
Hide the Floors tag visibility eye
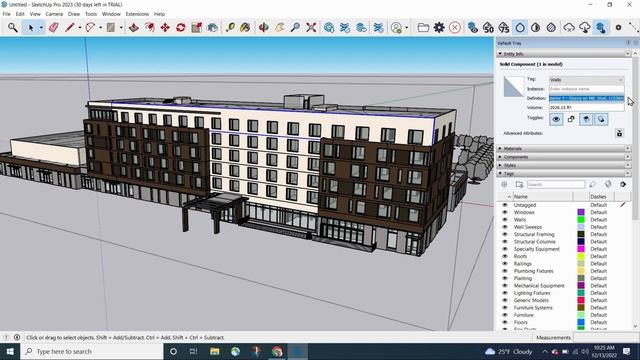coord(505,322)
